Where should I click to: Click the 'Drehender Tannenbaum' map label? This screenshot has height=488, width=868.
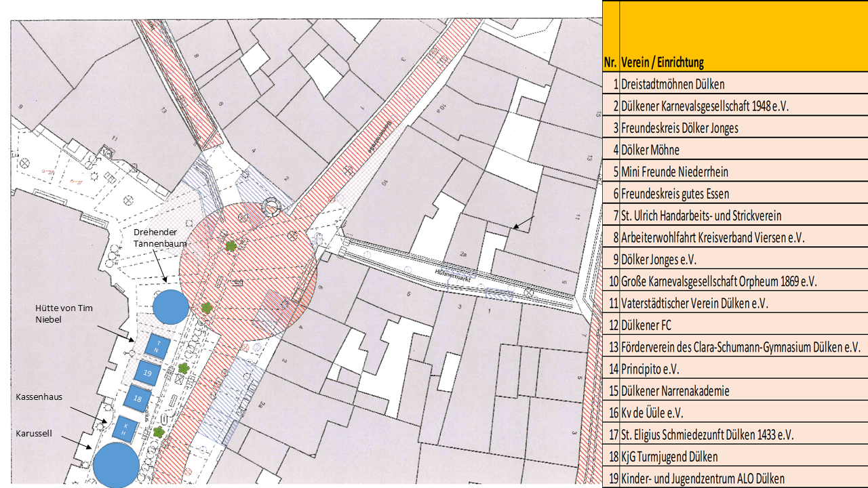[x=160, y=238]
